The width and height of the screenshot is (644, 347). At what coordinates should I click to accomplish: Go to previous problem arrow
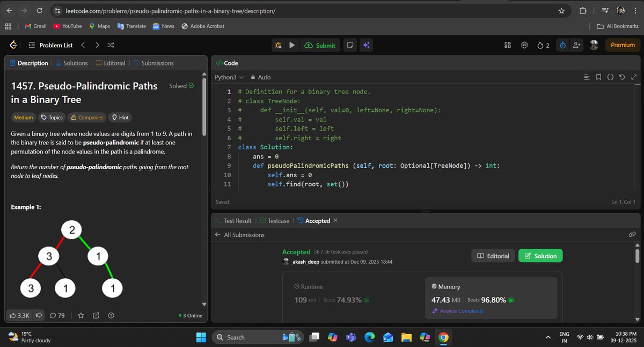pos(83,46)
